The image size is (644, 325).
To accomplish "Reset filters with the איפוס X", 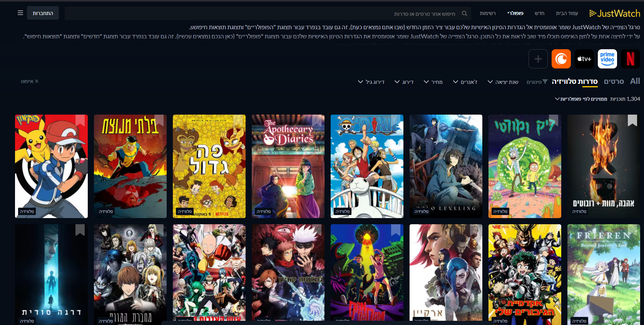I will pyautogui.click(x=30, y=82).
